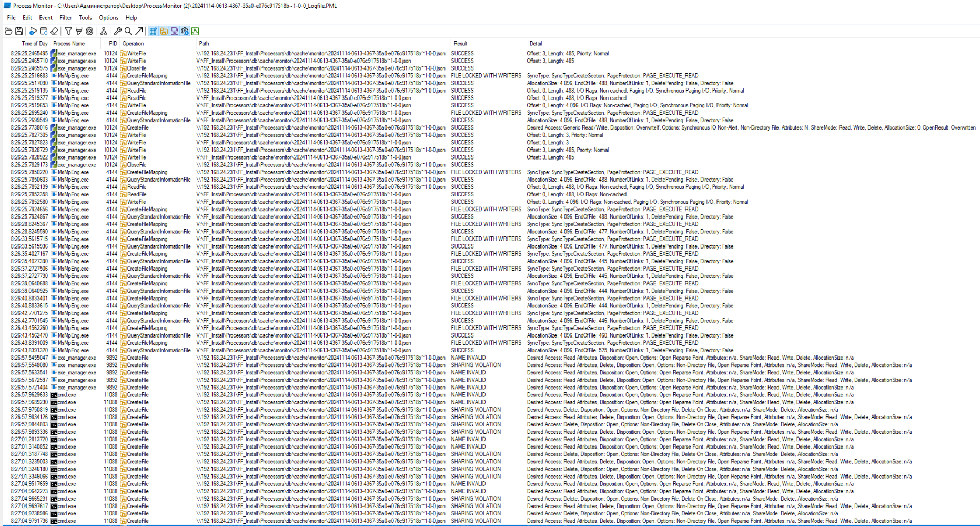
Task: Open the Filter dialog via funnel icon
Action: tap(68, 31)
